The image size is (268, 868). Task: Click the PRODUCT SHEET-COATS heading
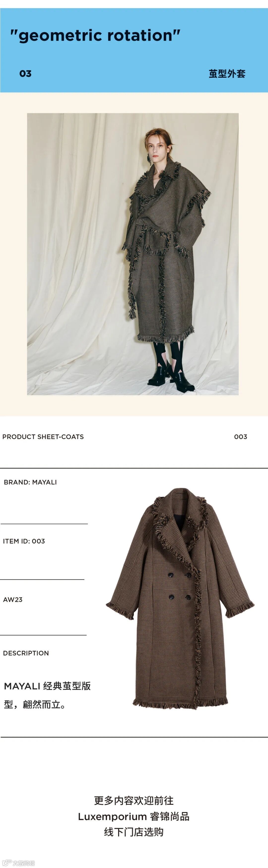[43, 437]
